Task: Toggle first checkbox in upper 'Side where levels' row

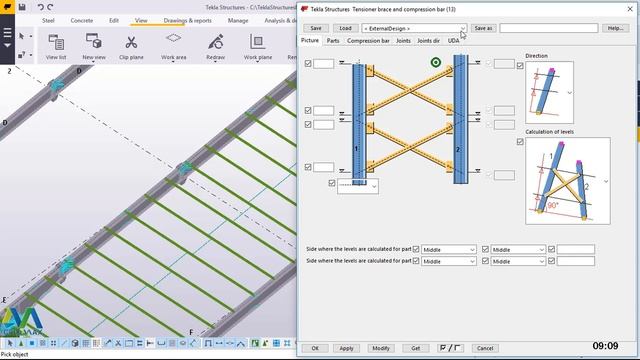Action: coord(416,249)
